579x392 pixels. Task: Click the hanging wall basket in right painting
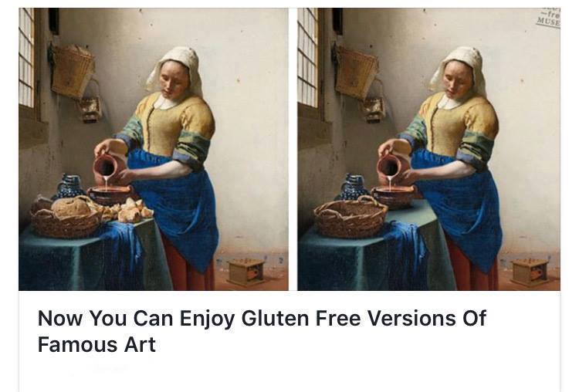(356, 72)
